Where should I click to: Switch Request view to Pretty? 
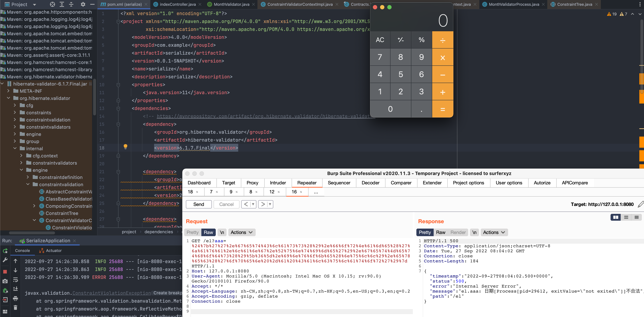tap(192, 232)
